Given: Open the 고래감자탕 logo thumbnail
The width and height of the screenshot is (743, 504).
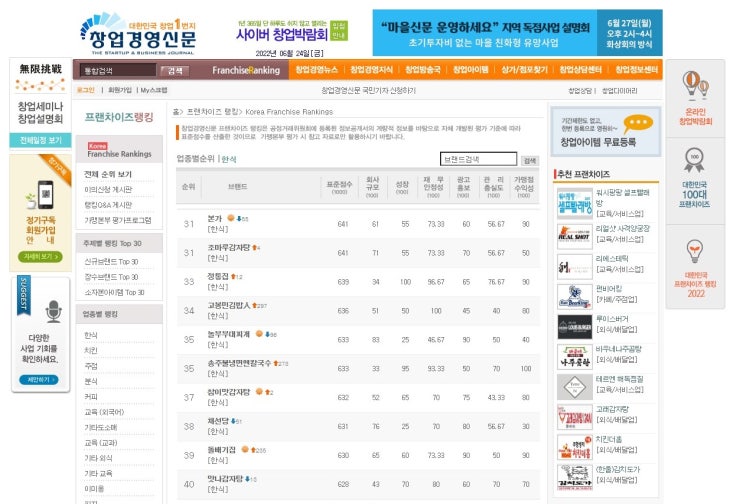Looking at the screenshot, I should coord(574,417).
